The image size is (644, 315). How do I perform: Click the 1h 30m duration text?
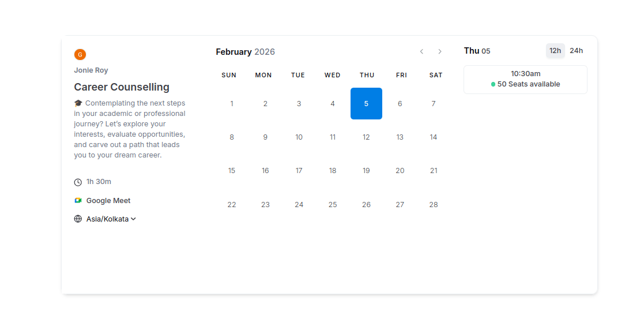click(99, 182)
